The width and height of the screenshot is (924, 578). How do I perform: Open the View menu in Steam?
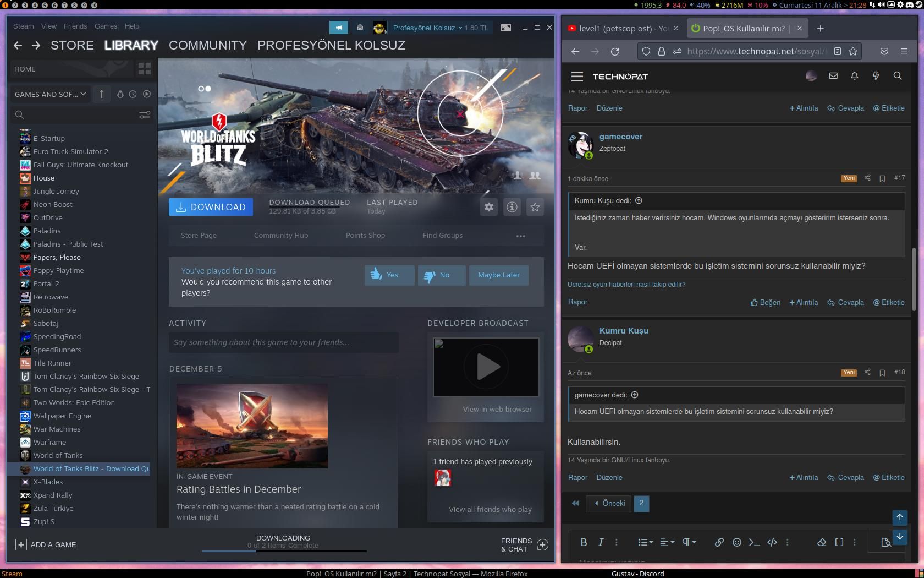click(49, 26)
